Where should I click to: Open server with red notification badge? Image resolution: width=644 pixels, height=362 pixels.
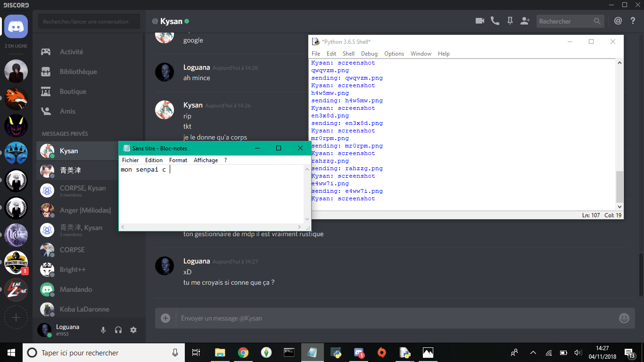[16, 263]
